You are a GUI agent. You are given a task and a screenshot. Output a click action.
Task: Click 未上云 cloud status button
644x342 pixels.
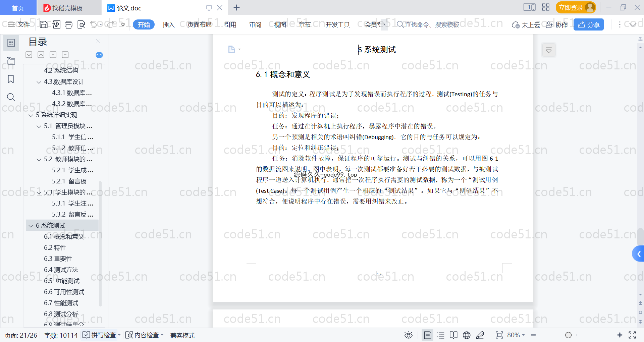click(526, 24)
